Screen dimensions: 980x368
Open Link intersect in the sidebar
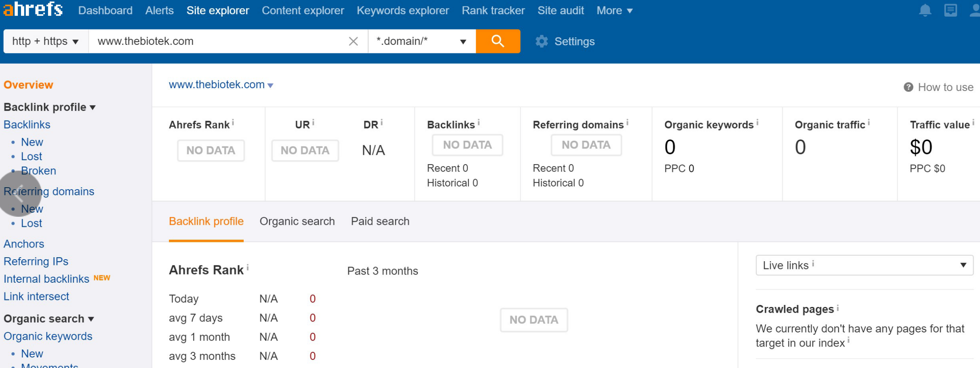click(x=36, y=296)
